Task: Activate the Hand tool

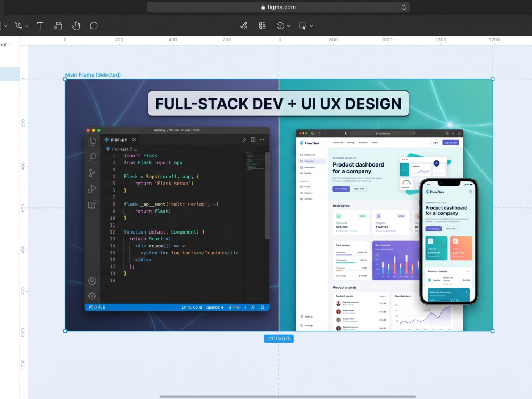Action: click(x=76, y=26)
